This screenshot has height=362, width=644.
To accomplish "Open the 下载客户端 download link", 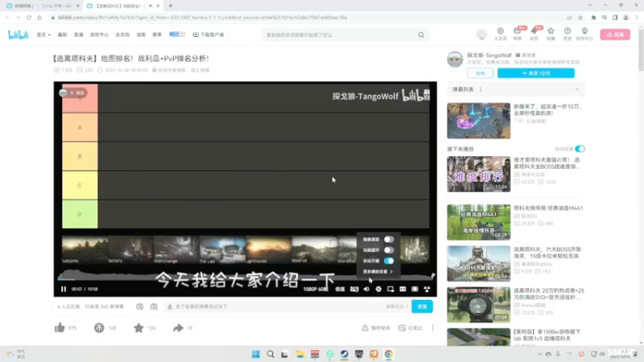I will 208,35.
